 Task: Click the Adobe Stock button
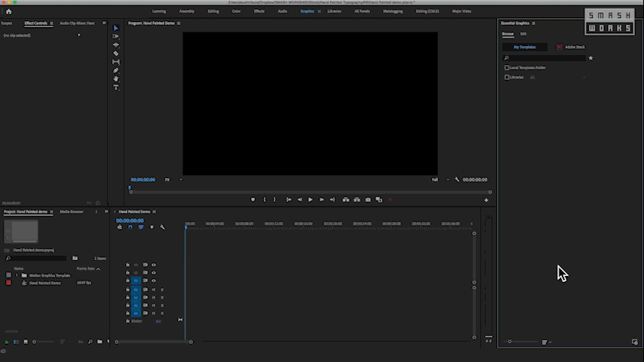pos(571,48)
